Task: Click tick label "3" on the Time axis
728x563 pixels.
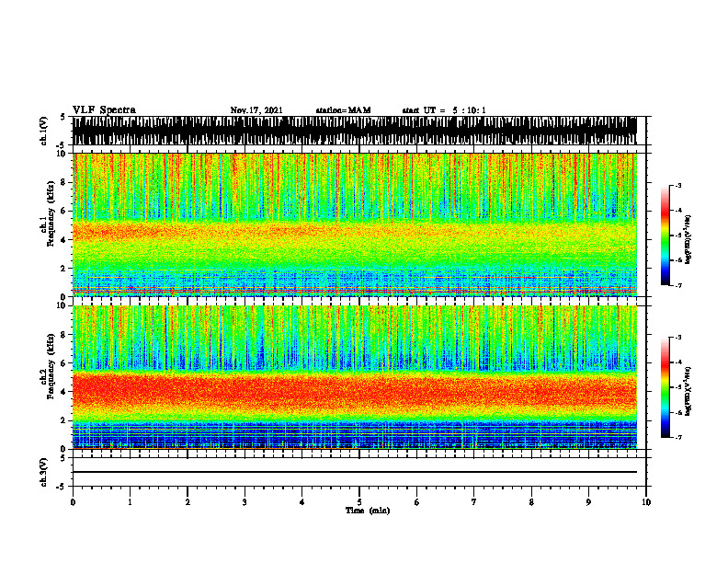Action: pos(245,502)
